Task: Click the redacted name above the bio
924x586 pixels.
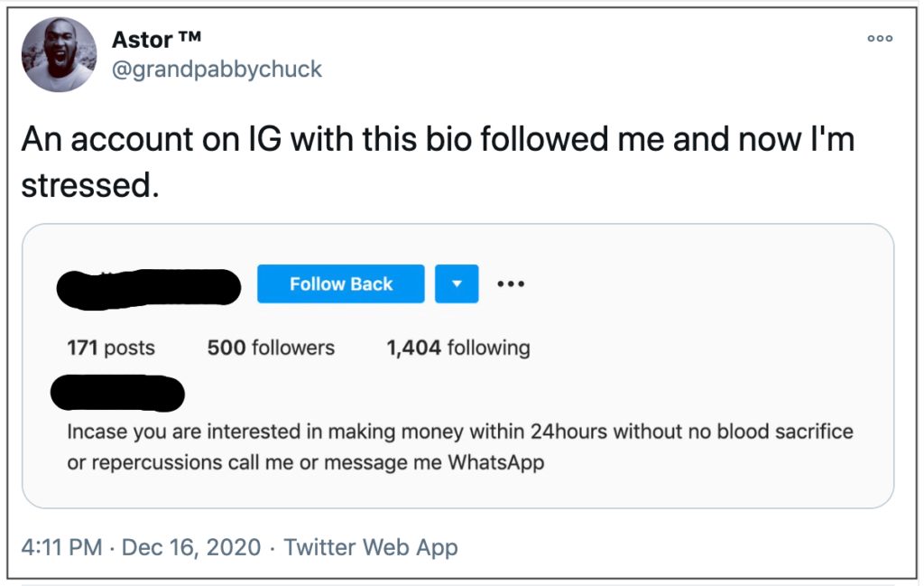Action: point(118,394)
